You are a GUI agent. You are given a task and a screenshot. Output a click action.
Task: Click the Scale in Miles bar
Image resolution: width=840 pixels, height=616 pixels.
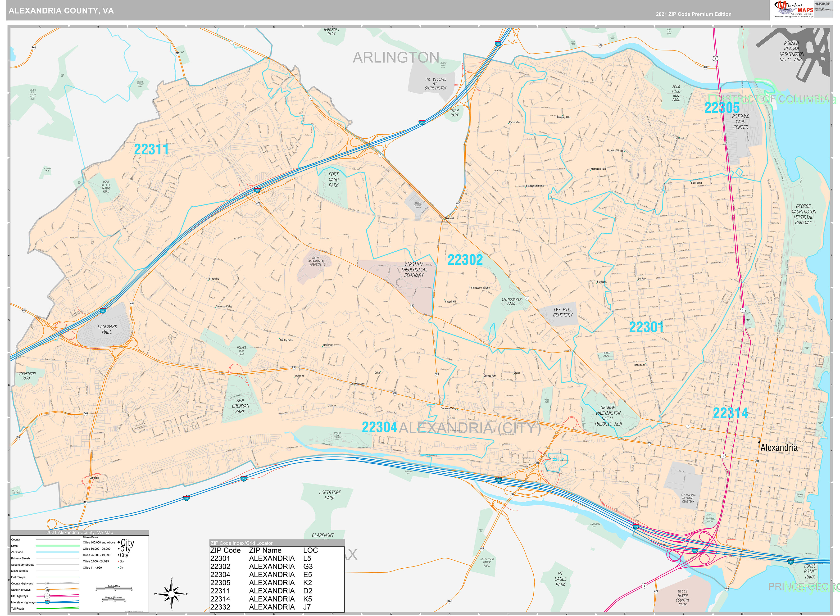[x=114, y=589]
